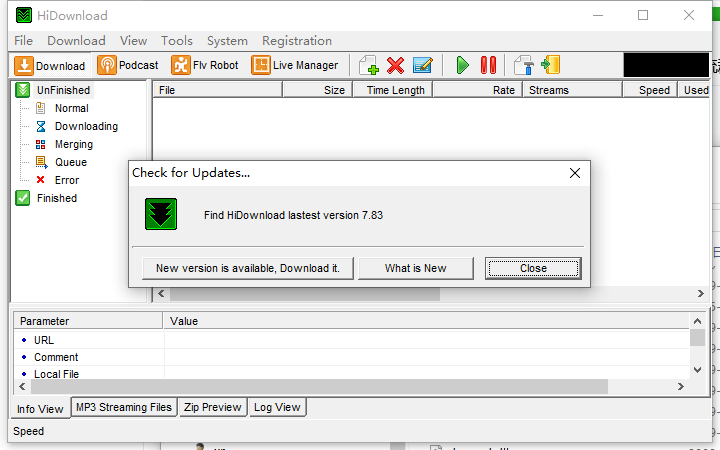Select the Merging category

[73, 144]
